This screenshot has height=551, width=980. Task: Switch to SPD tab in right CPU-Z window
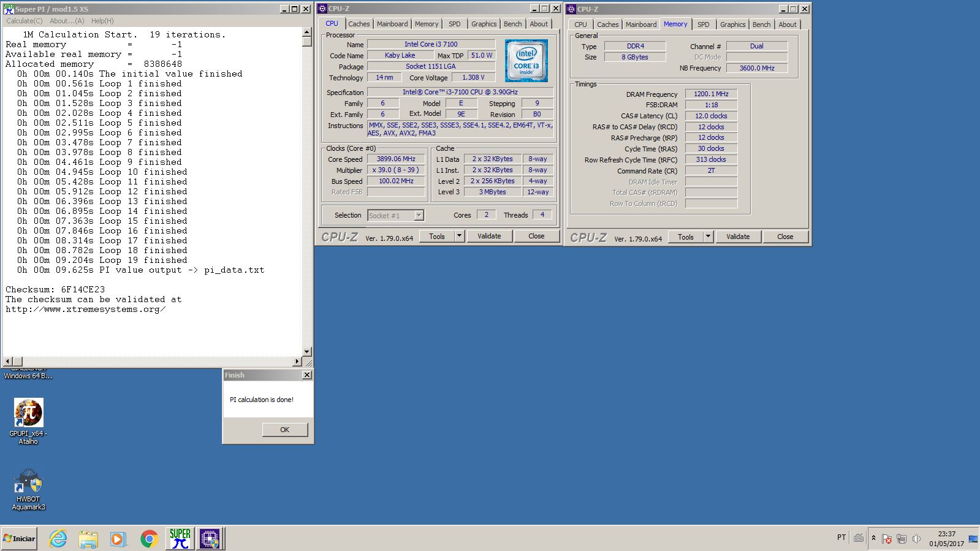(x=704, y=25)
